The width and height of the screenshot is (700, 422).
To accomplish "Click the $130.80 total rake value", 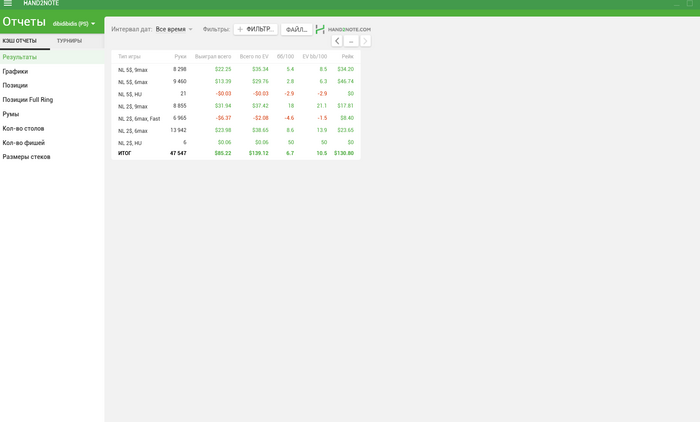I will (344, 153).
